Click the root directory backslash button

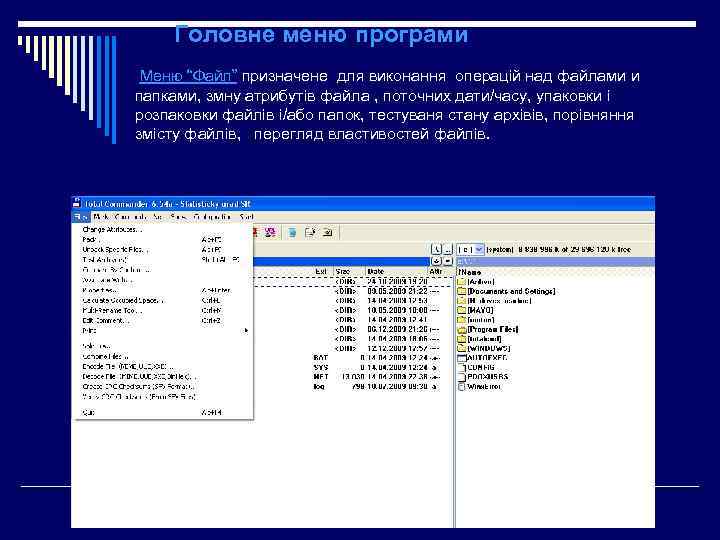coord(436,249)
